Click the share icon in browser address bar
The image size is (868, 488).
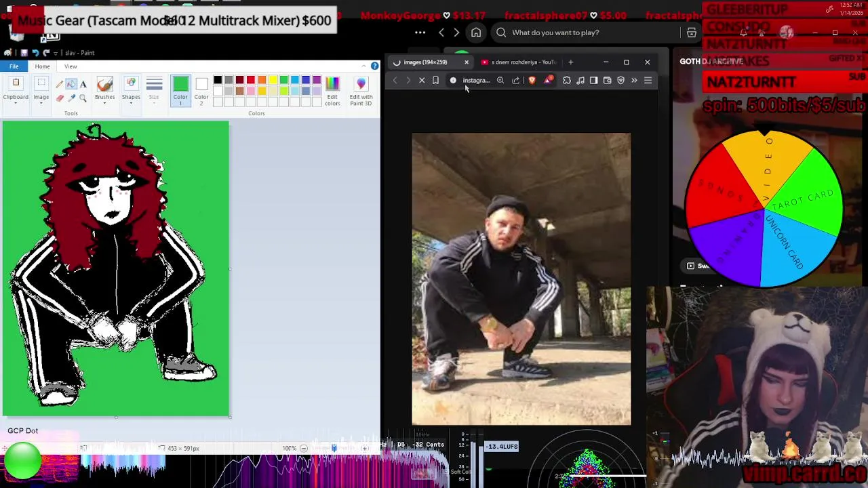pyautogui.click(x=516, y=81)
